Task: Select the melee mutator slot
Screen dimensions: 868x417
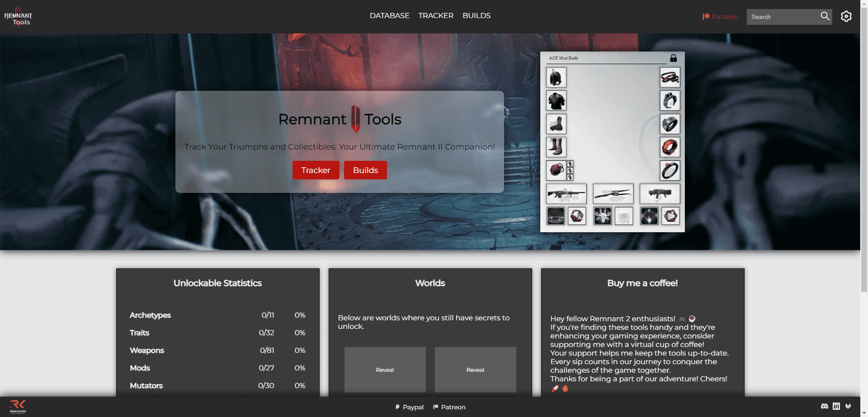Action: (624, 216)
